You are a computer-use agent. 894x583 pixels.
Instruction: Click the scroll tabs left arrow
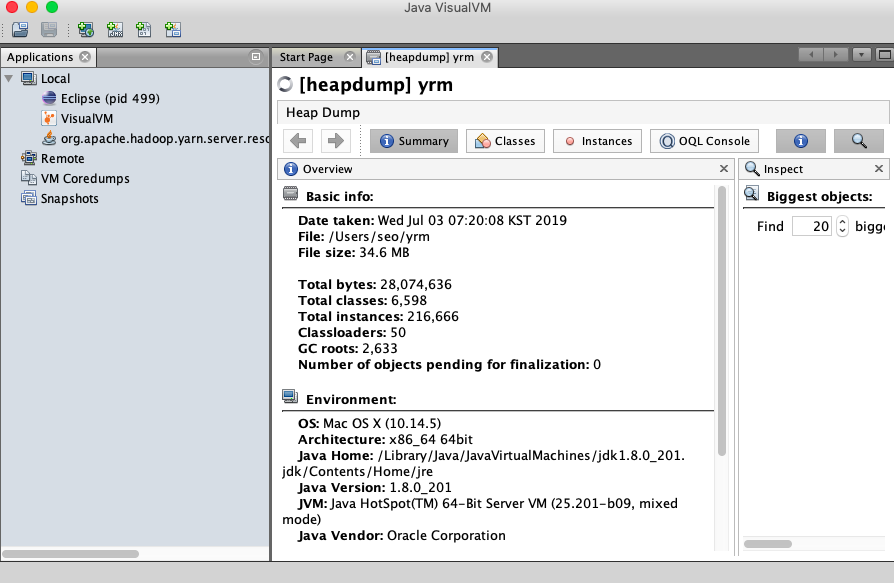811,55
